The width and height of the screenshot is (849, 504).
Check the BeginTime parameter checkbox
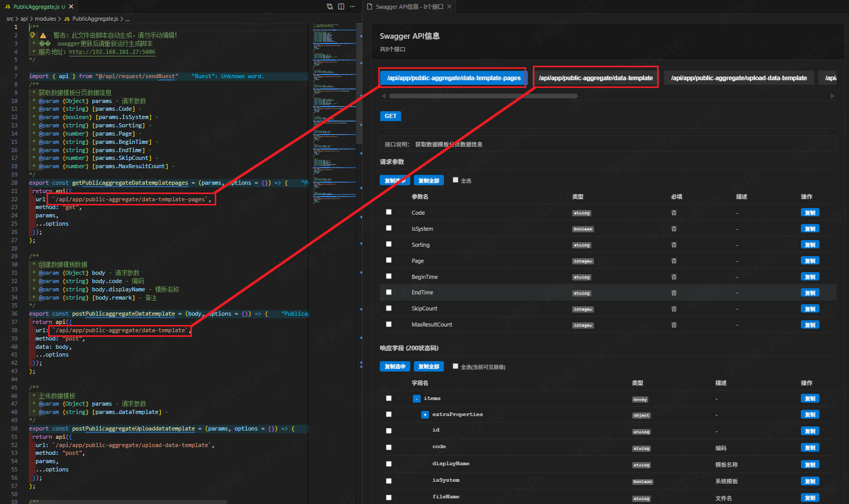click(389, 276)
